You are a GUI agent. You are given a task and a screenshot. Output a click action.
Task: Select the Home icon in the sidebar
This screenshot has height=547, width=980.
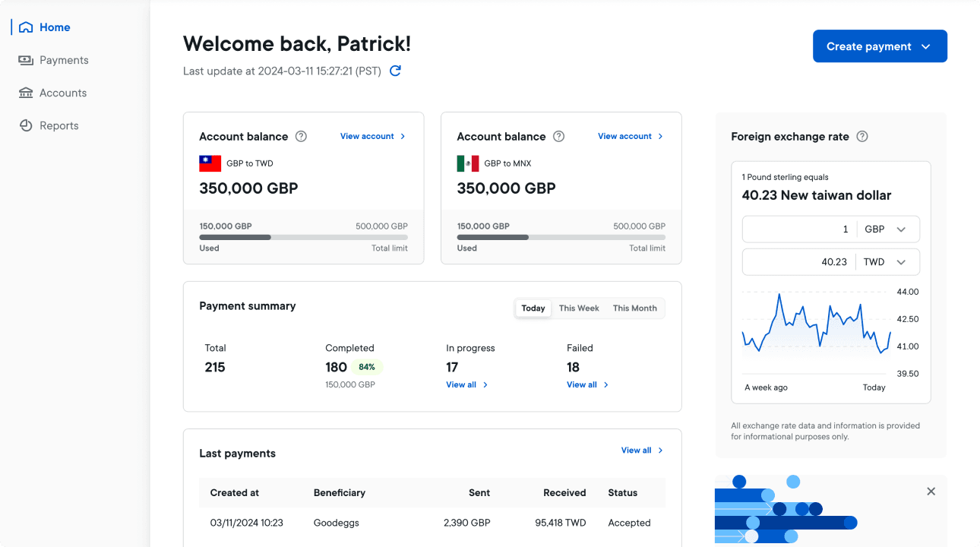pyautogui.click(x=27, y=27)
